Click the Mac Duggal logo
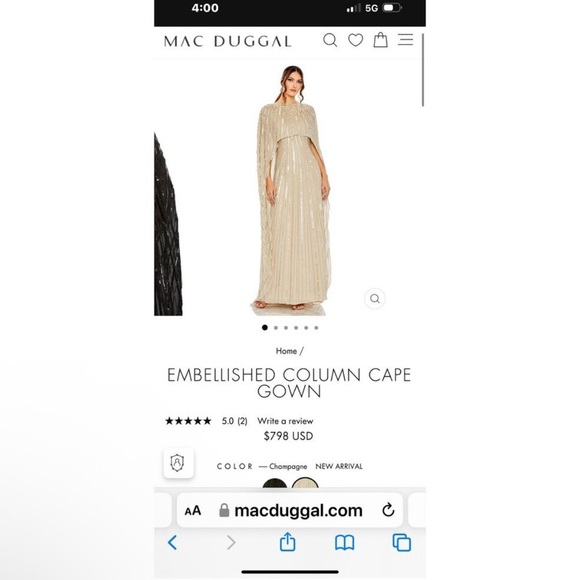Image resolution: width=580 pixels, height=580 pixels. (227, 41)
